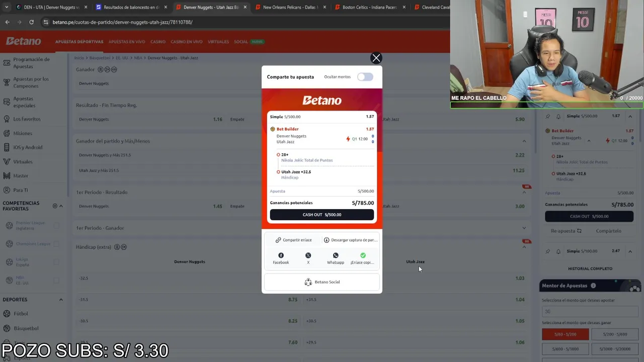This screenshot has height=362, width=644.
Task: Open Apuestas por los Campeones
Action: pos(31,82)
